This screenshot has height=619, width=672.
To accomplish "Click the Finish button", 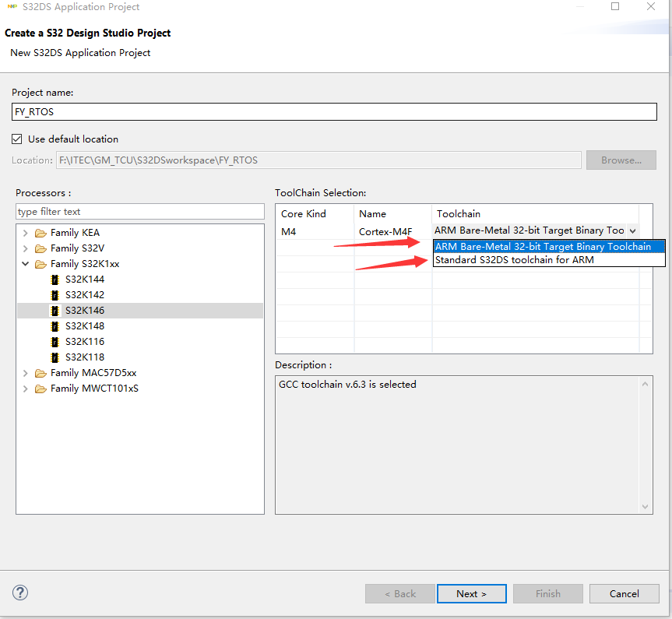I will [547, 594].
